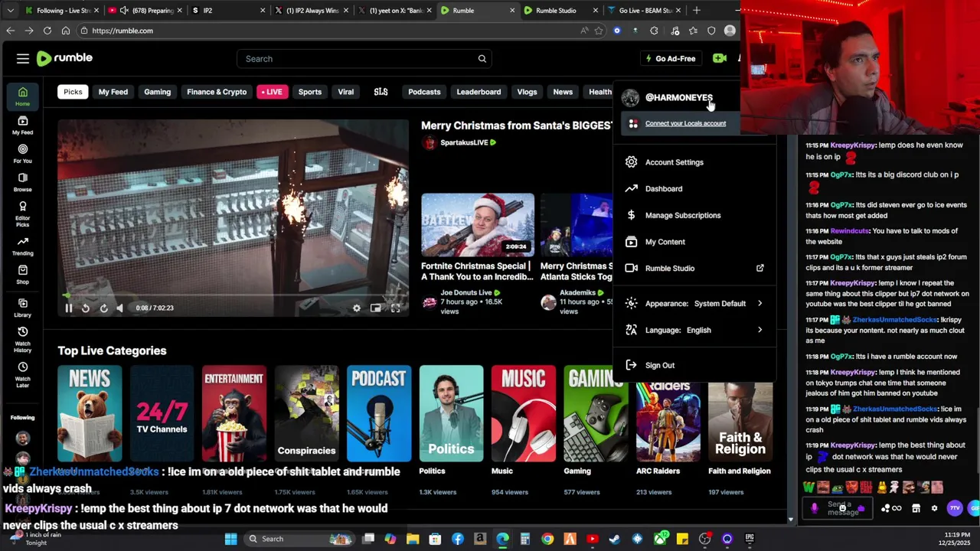Mute the featured video player
Screen dimensions: 980x551
tap(119, 308)
